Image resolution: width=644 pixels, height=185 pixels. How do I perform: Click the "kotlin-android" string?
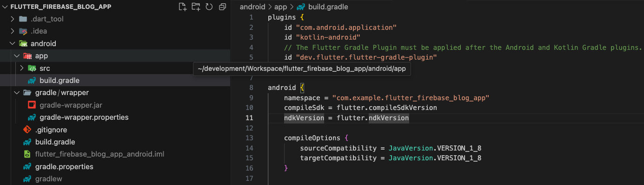328,37
